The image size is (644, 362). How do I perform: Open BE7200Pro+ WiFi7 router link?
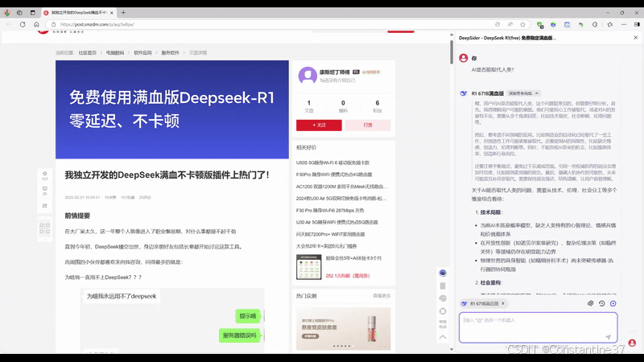tap(330, 234)
